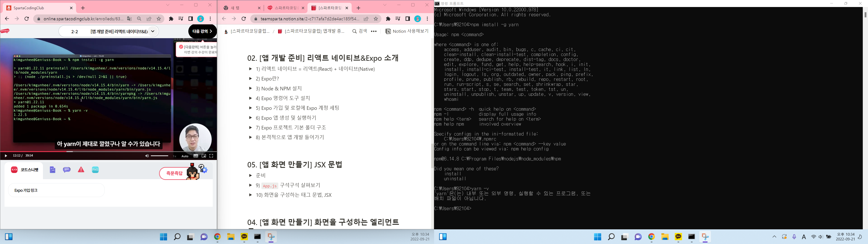Expand the 1) 리액트 네이티브 toggle
Image resolution: width=868 pixels, height=244 pixels.
click(250, 69)
